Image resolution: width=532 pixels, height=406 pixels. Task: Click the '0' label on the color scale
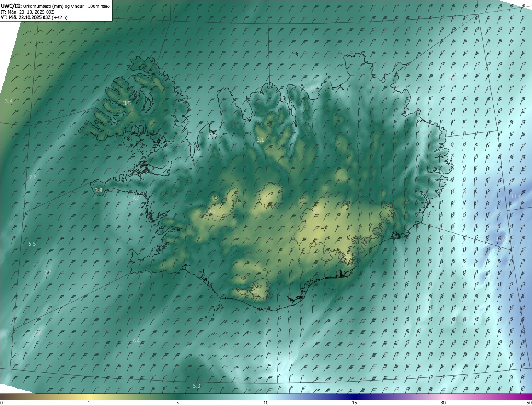coord(2,403)
